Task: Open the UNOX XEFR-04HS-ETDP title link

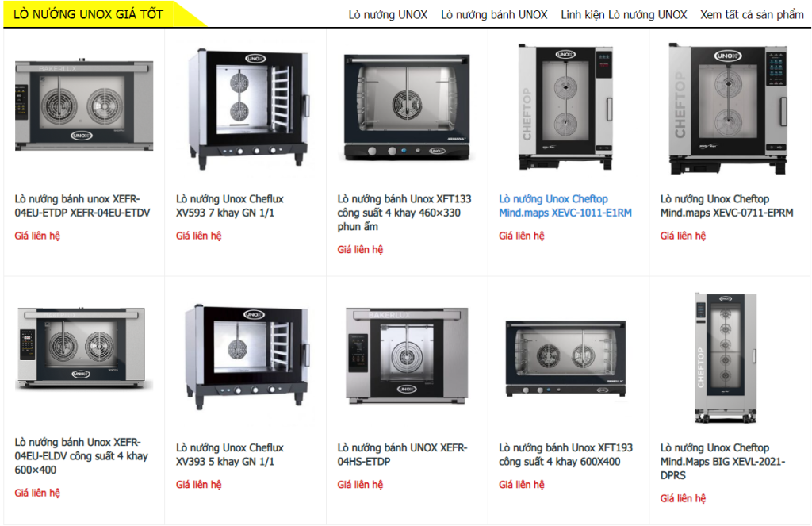Action: (402, 455)
